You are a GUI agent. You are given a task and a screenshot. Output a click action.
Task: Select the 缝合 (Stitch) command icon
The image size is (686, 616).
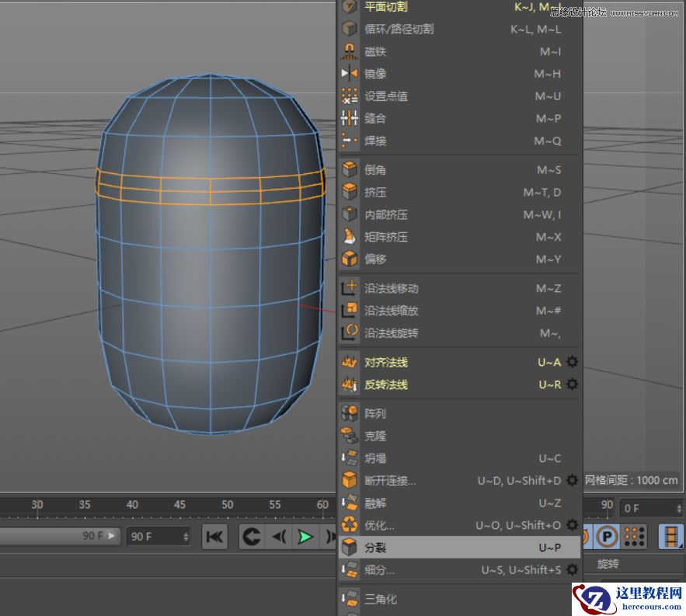350,118
